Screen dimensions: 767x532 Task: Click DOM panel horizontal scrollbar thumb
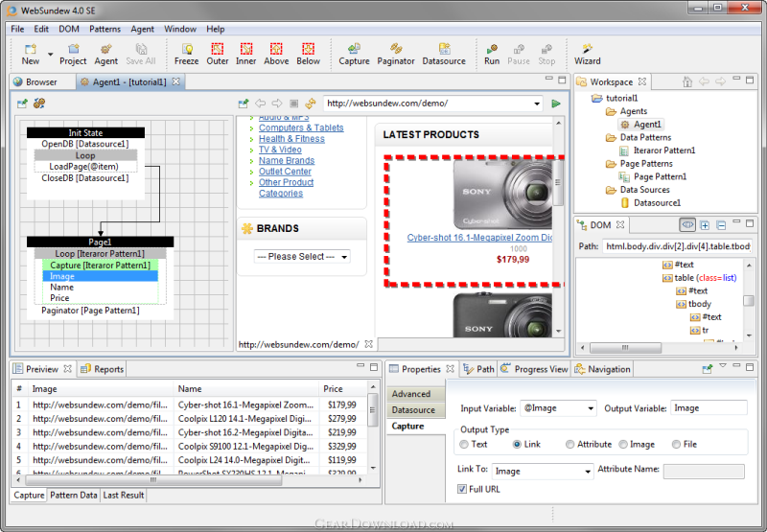625,348
